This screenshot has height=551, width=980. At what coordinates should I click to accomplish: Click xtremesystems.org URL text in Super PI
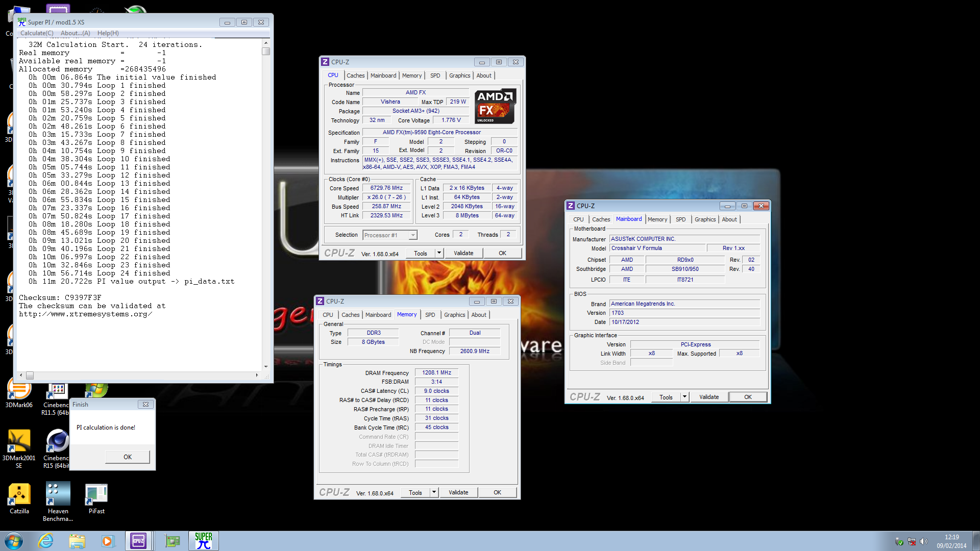(x=86, y=314)
